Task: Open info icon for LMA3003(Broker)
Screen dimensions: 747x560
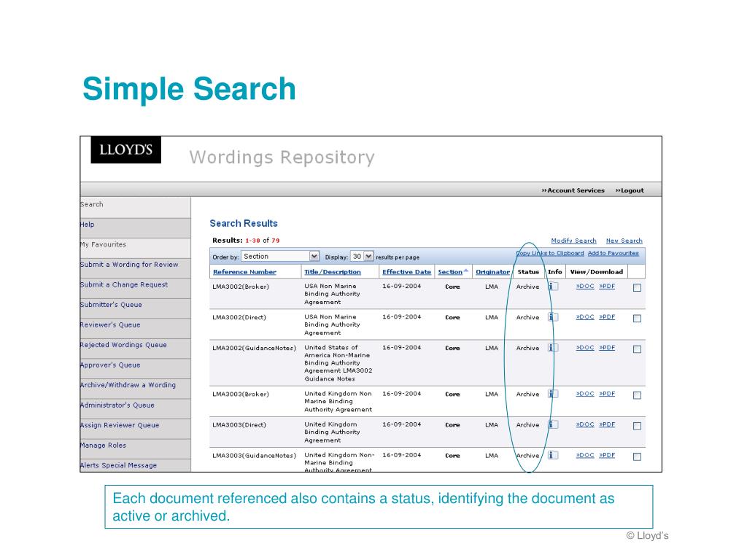Action: [x=553, y=394]
